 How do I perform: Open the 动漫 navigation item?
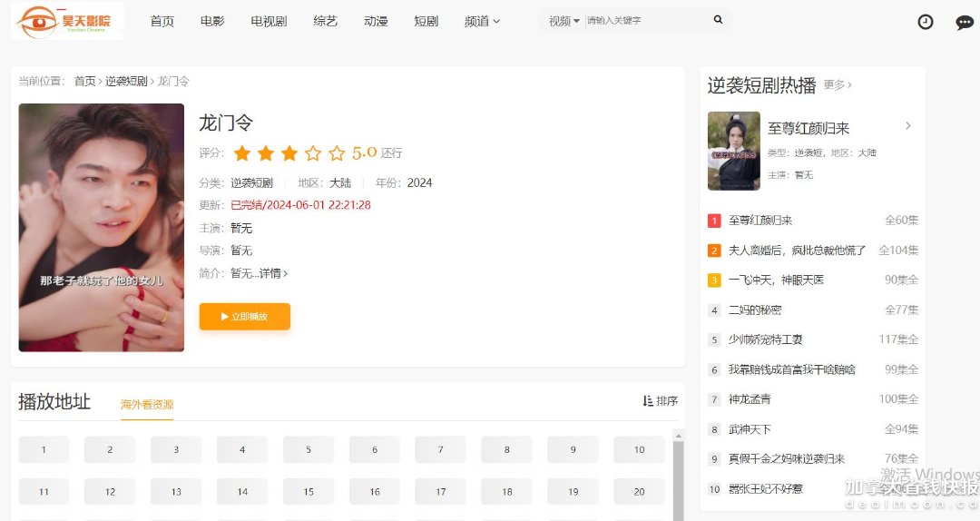point(376,21)
